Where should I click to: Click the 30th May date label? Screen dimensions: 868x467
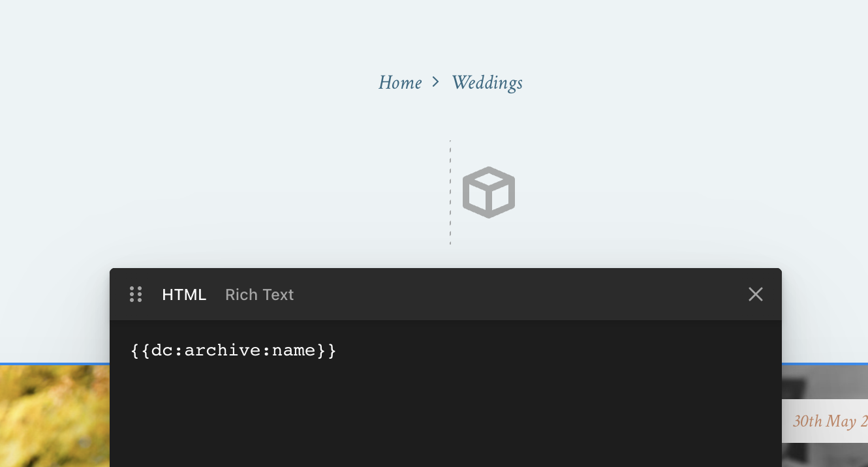[x=828, y=421]
